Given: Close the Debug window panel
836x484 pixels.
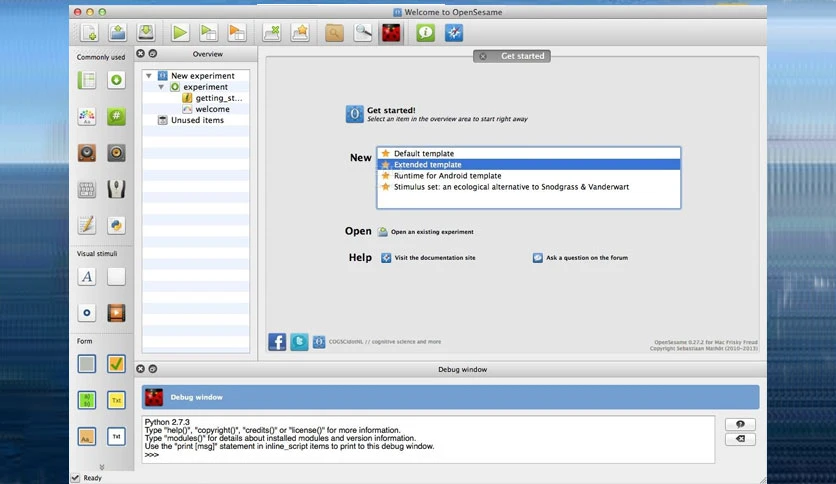Looking at the screenshot, I should 140,369.
